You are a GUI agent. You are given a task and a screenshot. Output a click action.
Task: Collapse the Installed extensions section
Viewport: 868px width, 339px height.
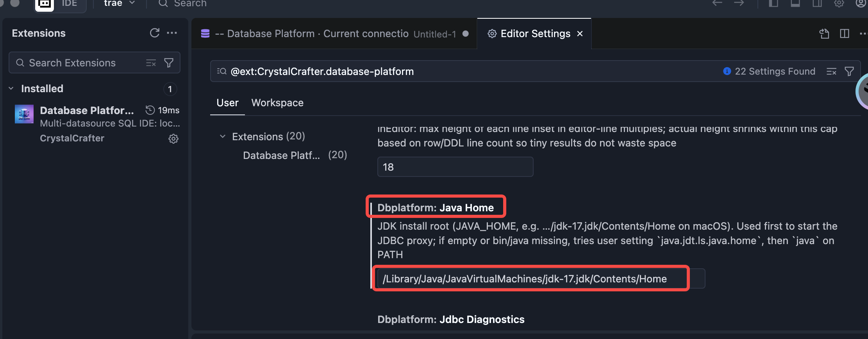click(x=11, y=89)
